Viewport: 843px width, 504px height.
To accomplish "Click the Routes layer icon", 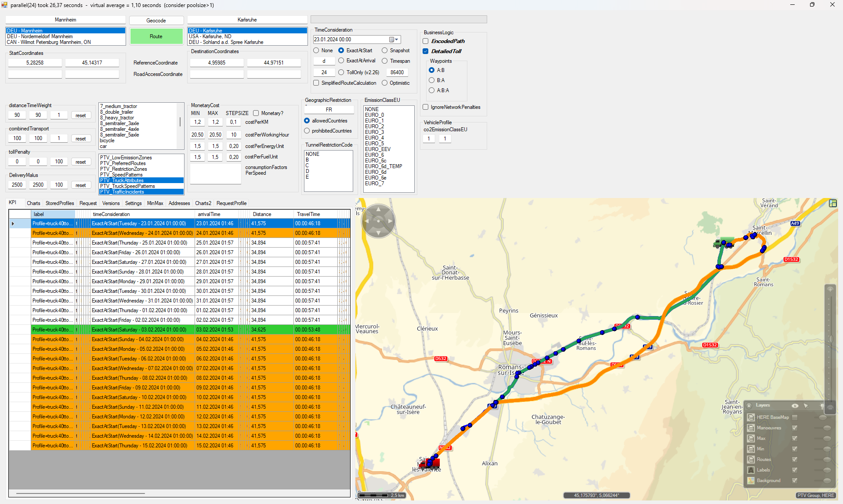I will point(751,460).
